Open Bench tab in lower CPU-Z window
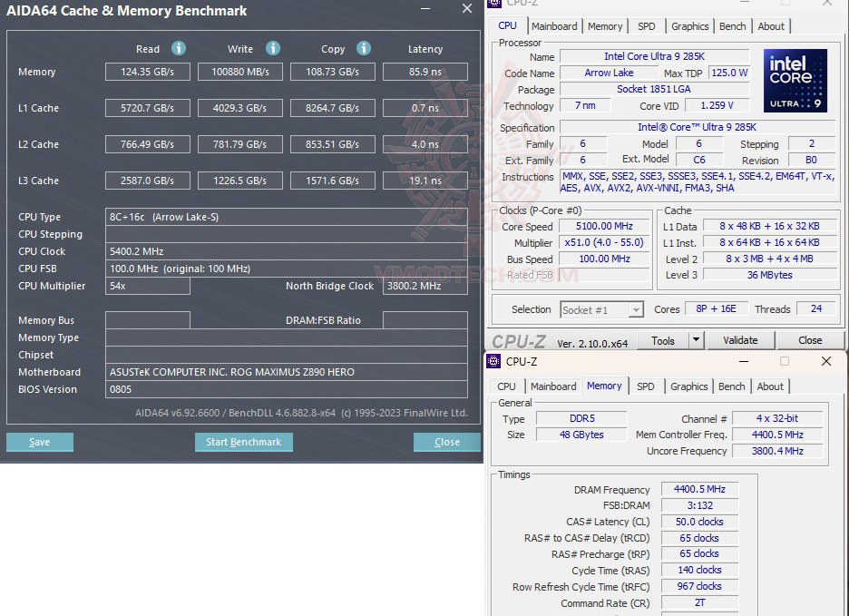 (x=731, y=386)
